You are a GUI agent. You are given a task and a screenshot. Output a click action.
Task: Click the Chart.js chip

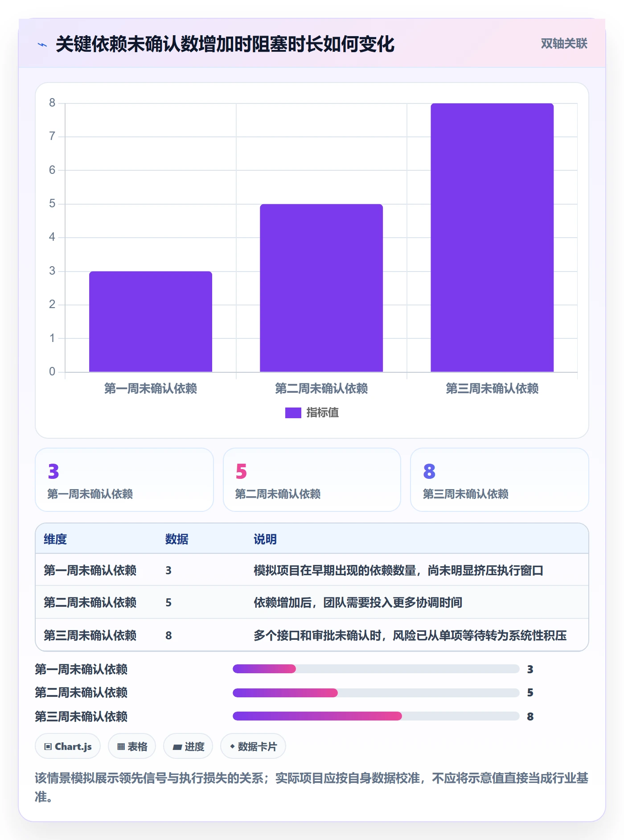(68, 746)
